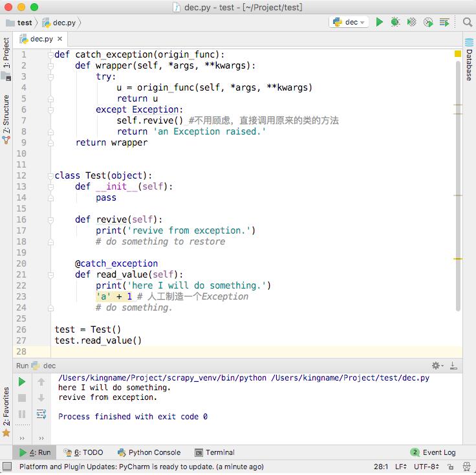Collapse read_value method fold at line 21
This screenshot has width=476, height=475.
click(50, 275)
